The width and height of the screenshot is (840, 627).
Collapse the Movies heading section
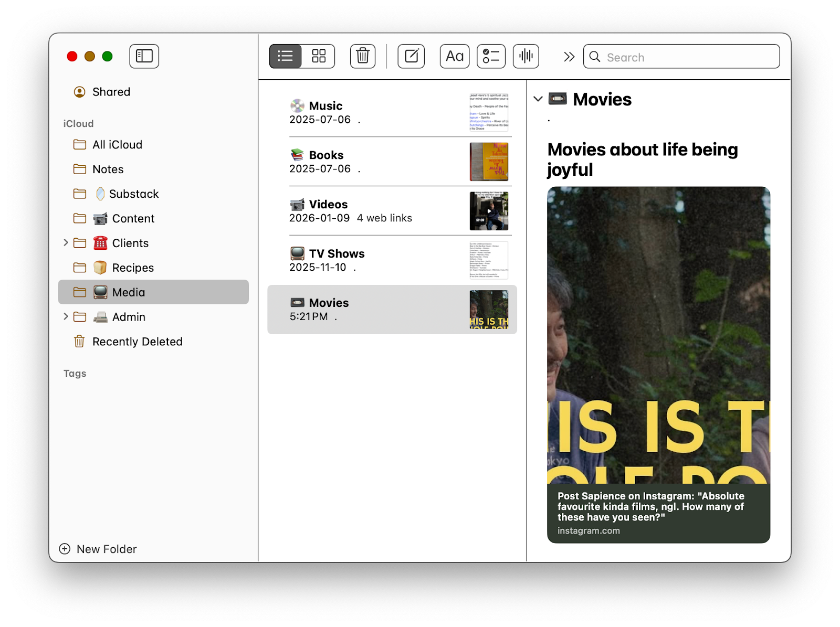(538, 99)
